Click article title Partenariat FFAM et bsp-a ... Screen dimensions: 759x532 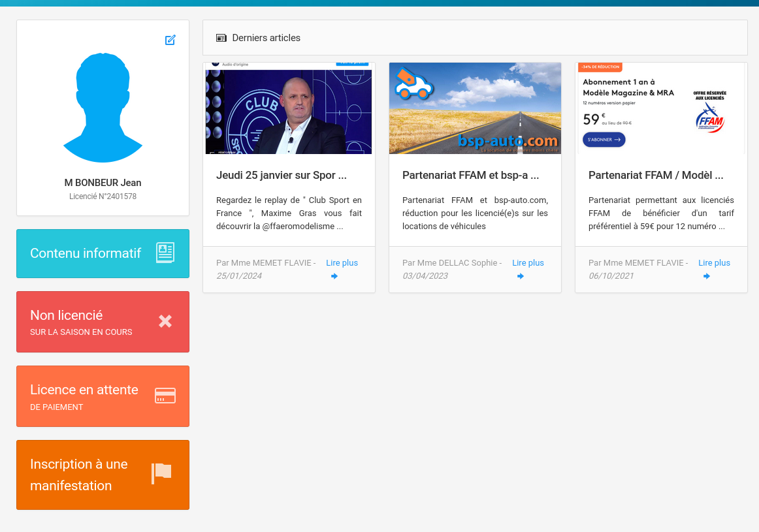[470, 175]
